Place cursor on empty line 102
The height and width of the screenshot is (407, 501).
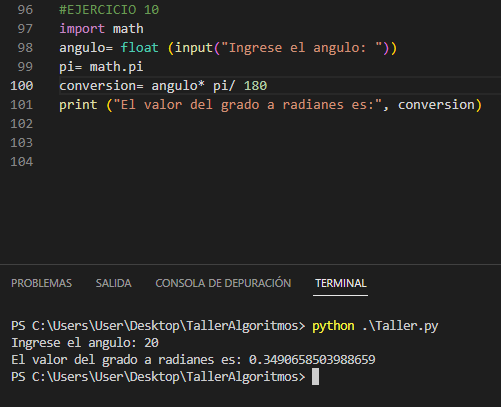(x=267, y=124)
